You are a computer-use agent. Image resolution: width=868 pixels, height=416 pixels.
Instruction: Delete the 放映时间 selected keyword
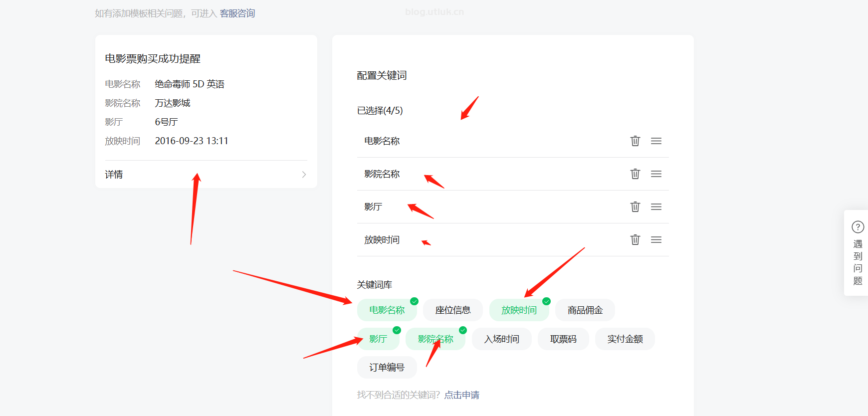(x=635, y=239)
